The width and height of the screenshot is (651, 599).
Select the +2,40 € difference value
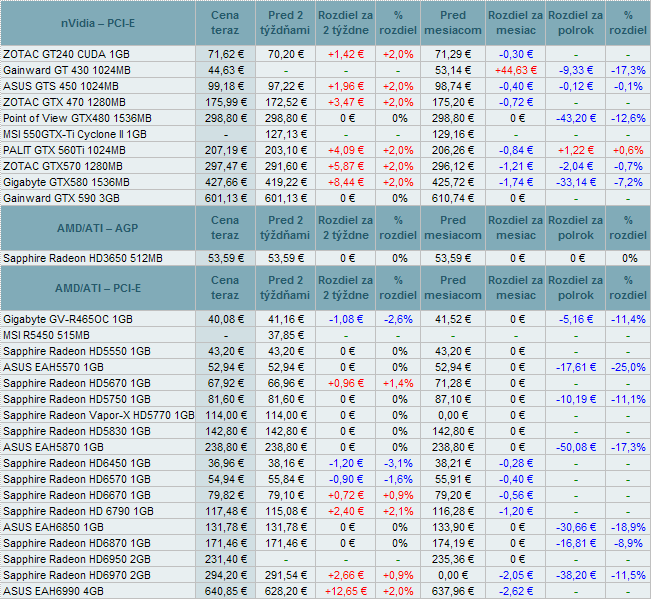[346, 511]
